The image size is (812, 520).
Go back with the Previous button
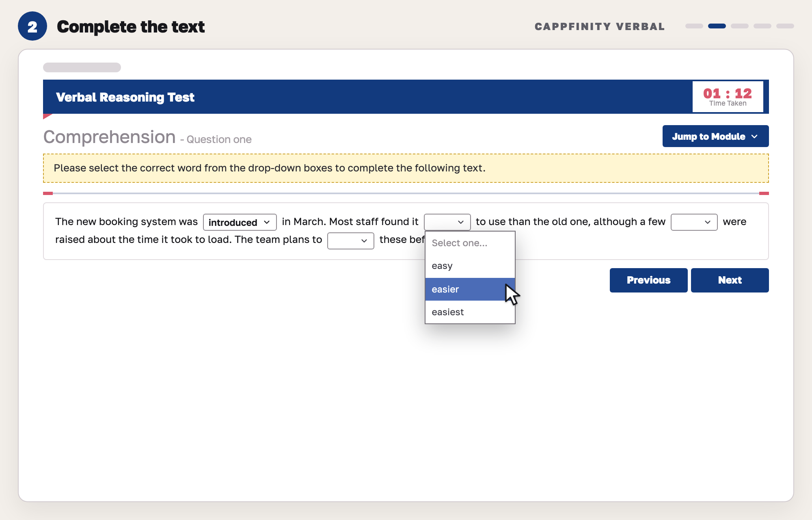(648, 280)
